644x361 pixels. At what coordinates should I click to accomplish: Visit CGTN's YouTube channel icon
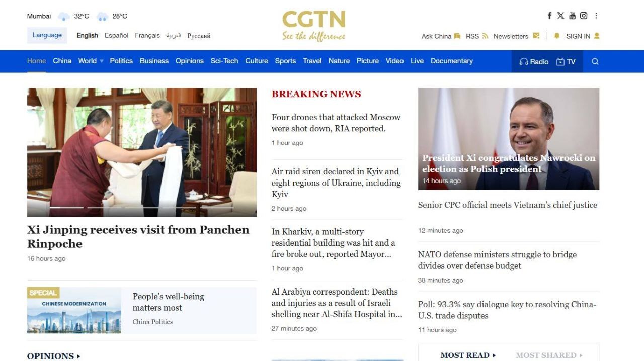572,16
